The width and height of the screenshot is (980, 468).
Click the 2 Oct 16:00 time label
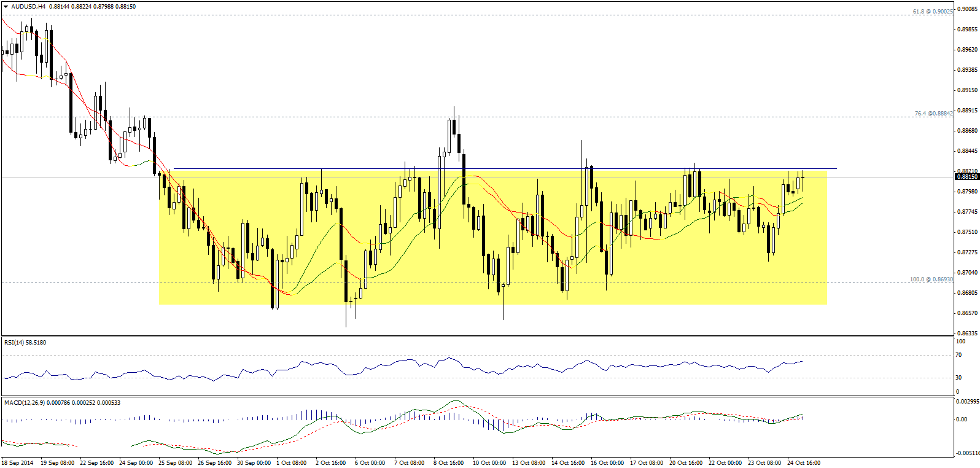point(331,463)
